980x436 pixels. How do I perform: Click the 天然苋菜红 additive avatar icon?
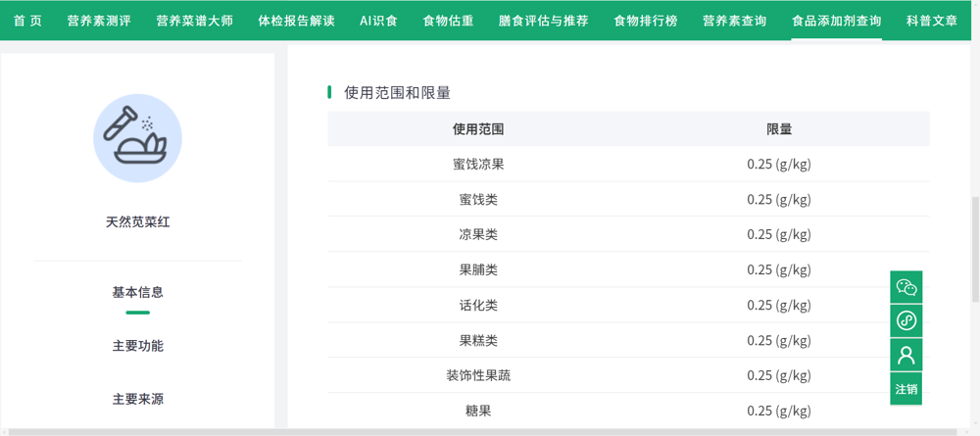[137, 138]
